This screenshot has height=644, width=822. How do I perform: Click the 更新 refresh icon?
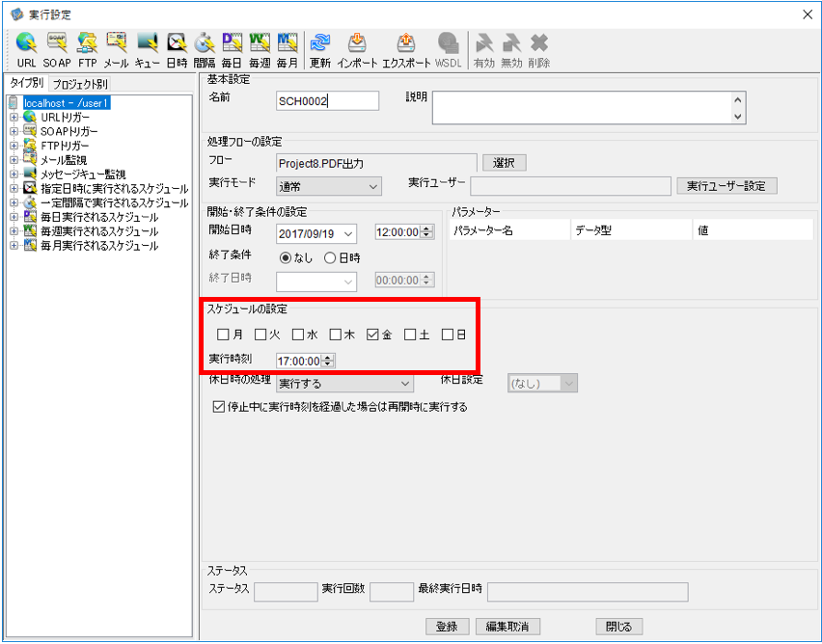[319, 50]
